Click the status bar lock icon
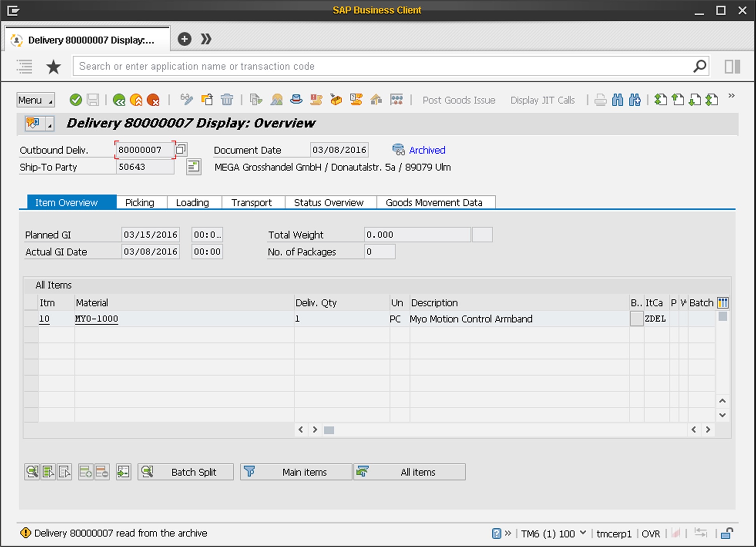 coord(726,533)
